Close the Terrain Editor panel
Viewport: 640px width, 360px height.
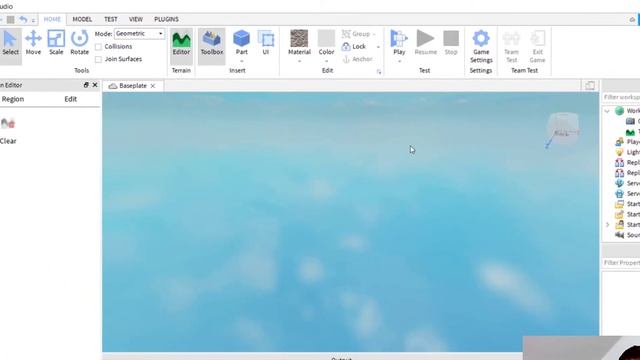[95, 85]
